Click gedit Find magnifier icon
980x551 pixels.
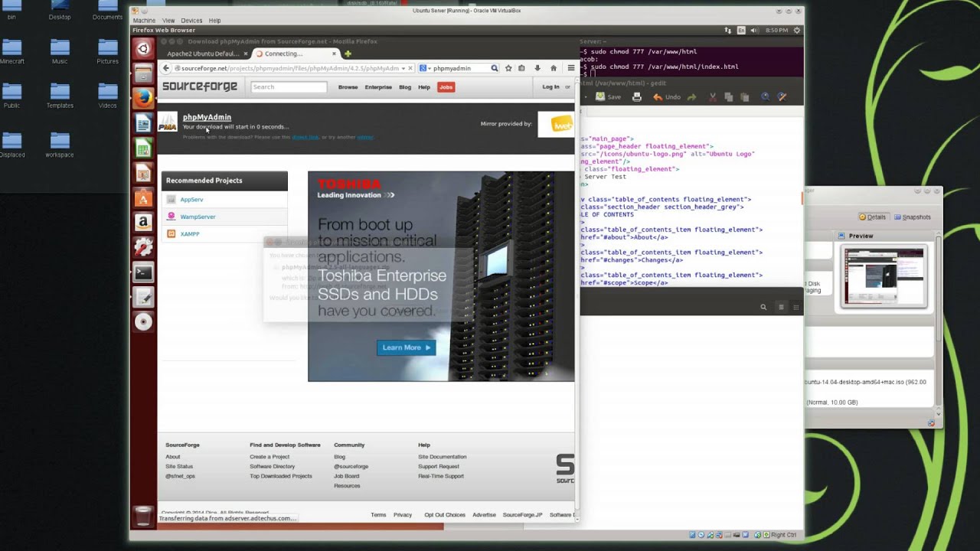tap(765, 97)
